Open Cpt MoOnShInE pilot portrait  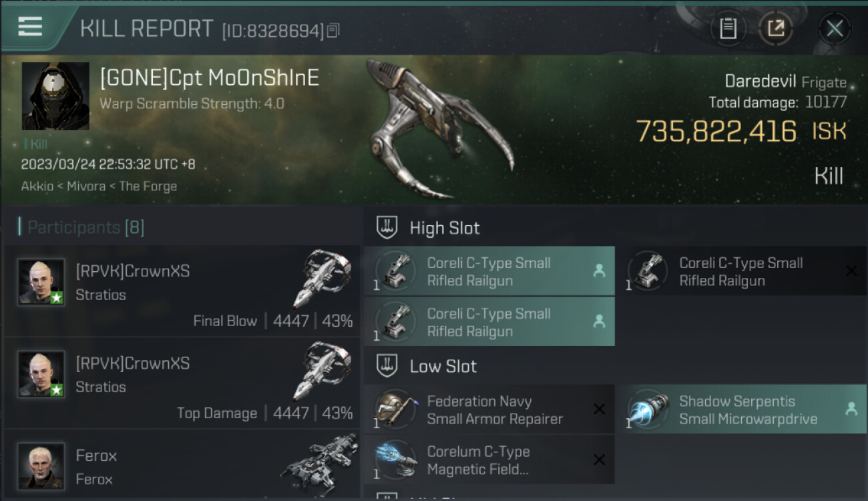pyautogui.click(x=55, y=96)
